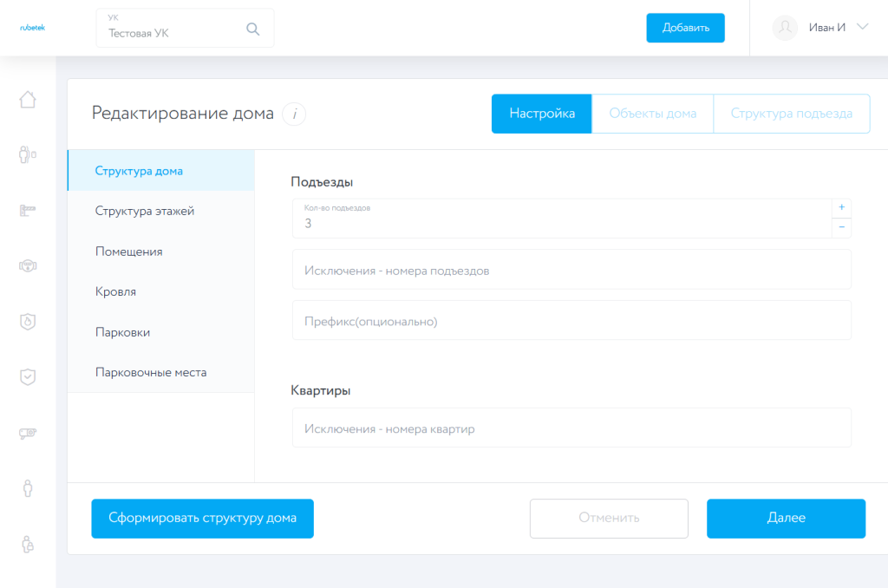This screenshot has height=588, width=888.
Task: Open the Home dashboard icon in sidebar
Action: (27, 99)
